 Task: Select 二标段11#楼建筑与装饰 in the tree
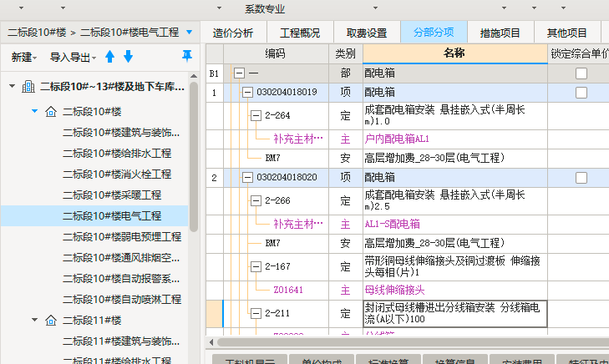point(121,341)
